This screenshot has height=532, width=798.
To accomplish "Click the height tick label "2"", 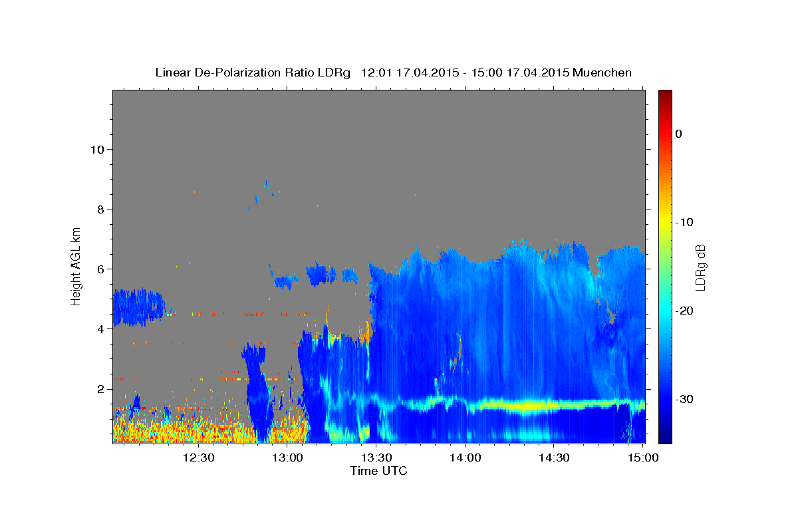I will click(x=100, y=389).
